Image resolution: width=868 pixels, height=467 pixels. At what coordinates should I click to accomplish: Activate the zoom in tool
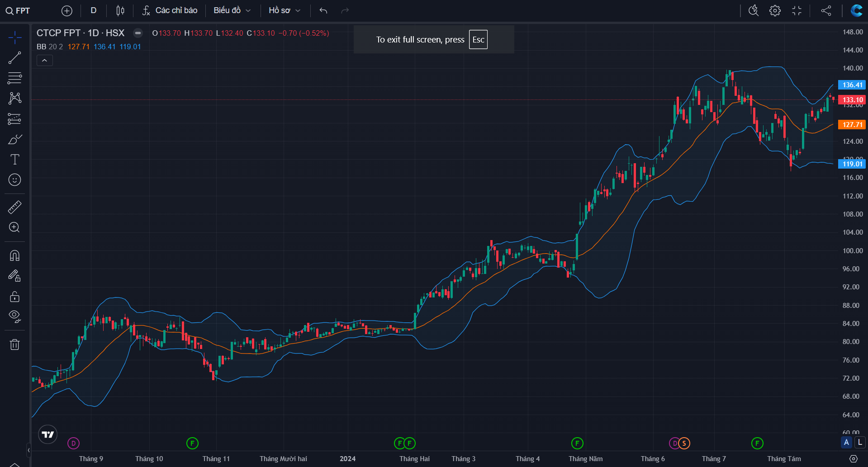(x=14, y=227)
